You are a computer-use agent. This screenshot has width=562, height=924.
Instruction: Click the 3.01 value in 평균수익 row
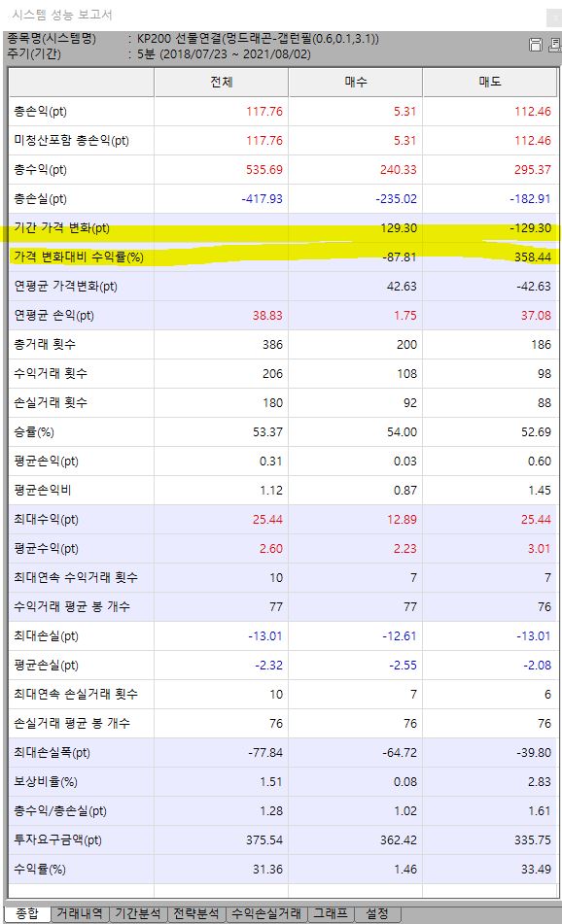[x=540, y=549]
